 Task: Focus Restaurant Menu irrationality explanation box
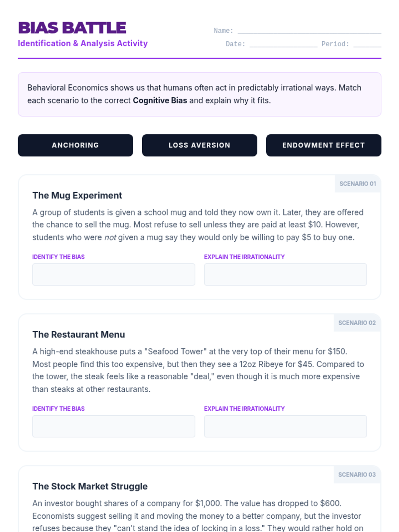(285, 426)
